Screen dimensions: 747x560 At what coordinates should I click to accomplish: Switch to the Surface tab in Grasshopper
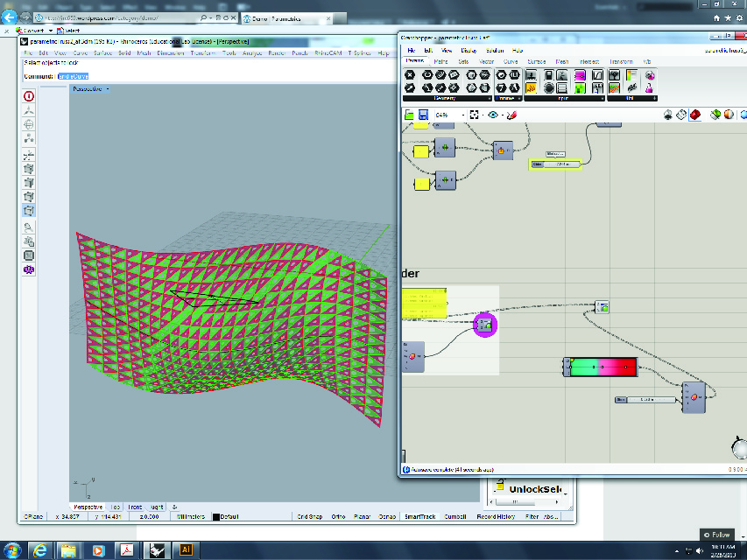coord(536,61)
